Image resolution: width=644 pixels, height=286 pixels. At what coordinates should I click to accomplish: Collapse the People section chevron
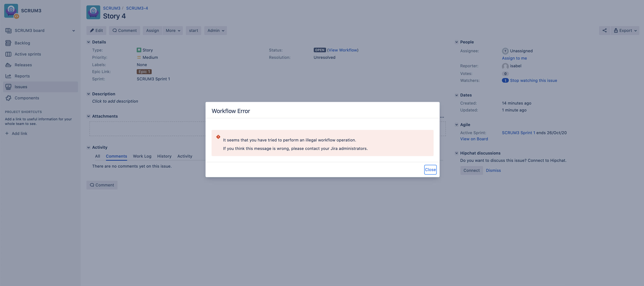(x=456, y=42)
